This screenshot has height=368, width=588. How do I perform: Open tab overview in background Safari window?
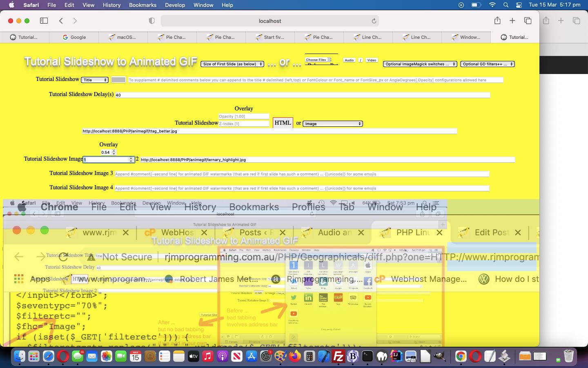tap(576, 20)
